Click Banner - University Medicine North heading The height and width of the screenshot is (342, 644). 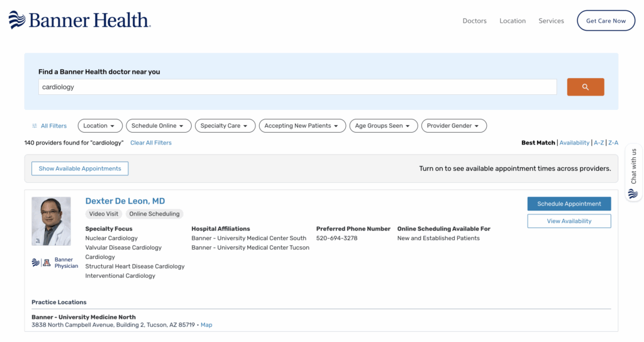coord(84,317)
